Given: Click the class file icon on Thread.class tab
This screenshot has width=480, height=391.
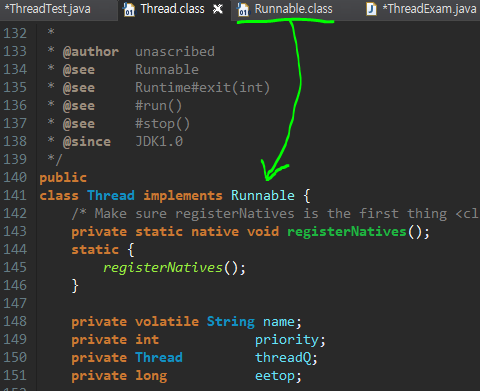Looking at the screenshot, I should tap(129, 9).
